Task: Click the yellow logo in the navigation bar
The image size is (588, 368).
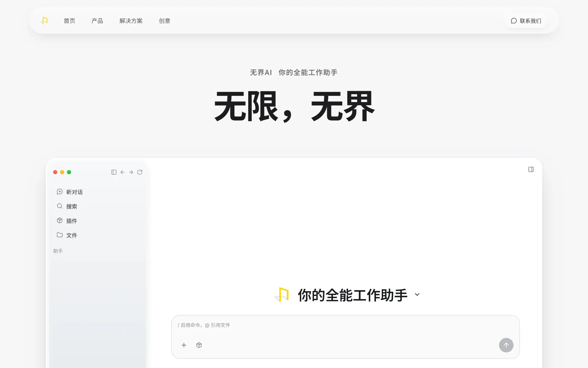Action: click(x=44, y=21)
